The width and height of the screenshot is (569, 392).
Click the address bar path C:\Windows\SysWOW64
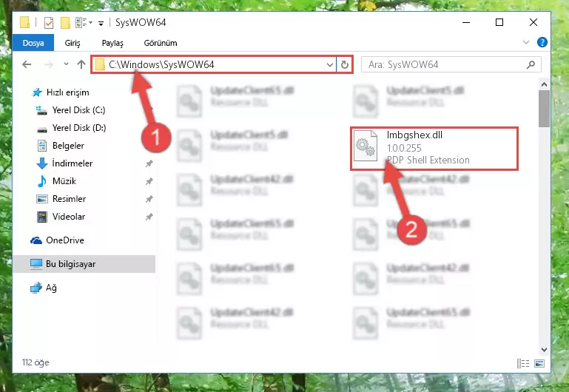[161, 64]
